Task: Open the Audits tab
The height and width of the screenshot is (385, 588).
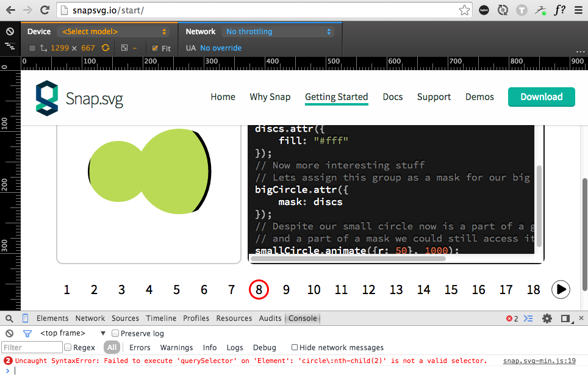Action: (270, 318)
